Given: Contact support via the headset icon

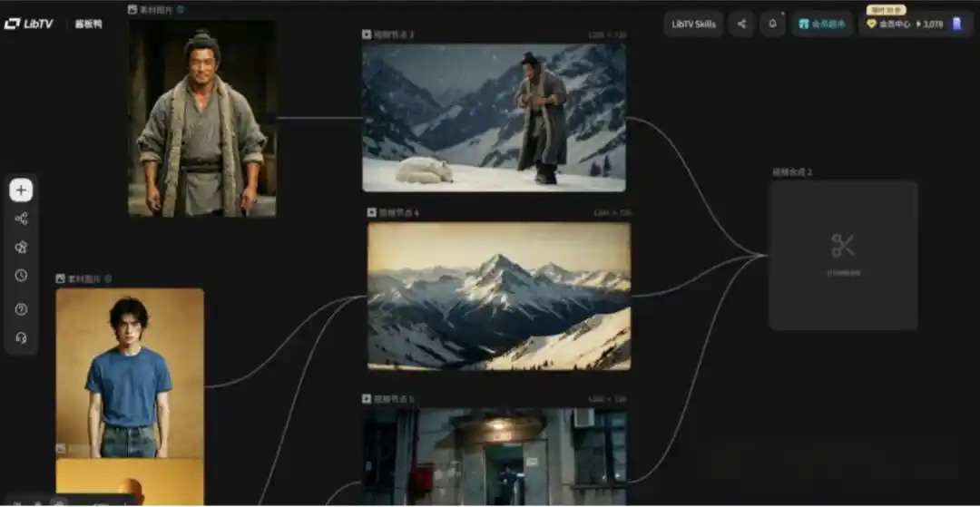Looking at the screenshot, I should click(x=22, y=338).
